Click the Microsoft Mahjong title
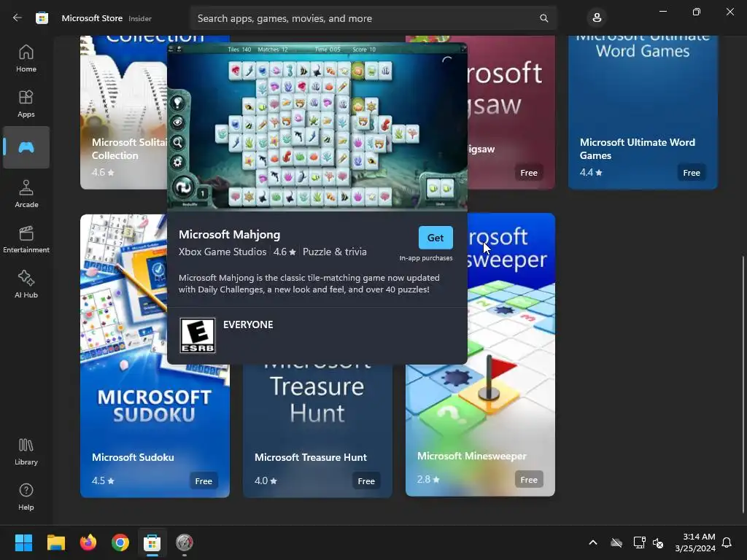The height and width of the screenshot is (560, 747). coord(229,234)
